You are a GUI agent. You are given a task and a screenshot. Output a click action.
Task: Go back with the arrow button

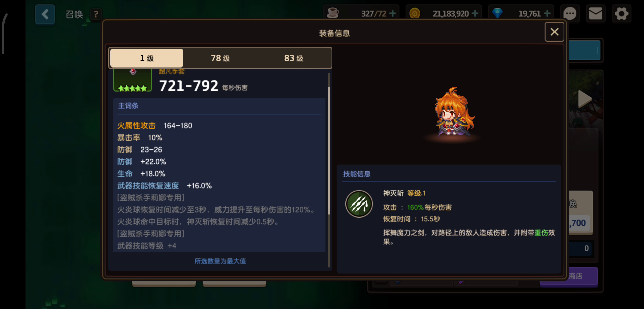[45, 14]
